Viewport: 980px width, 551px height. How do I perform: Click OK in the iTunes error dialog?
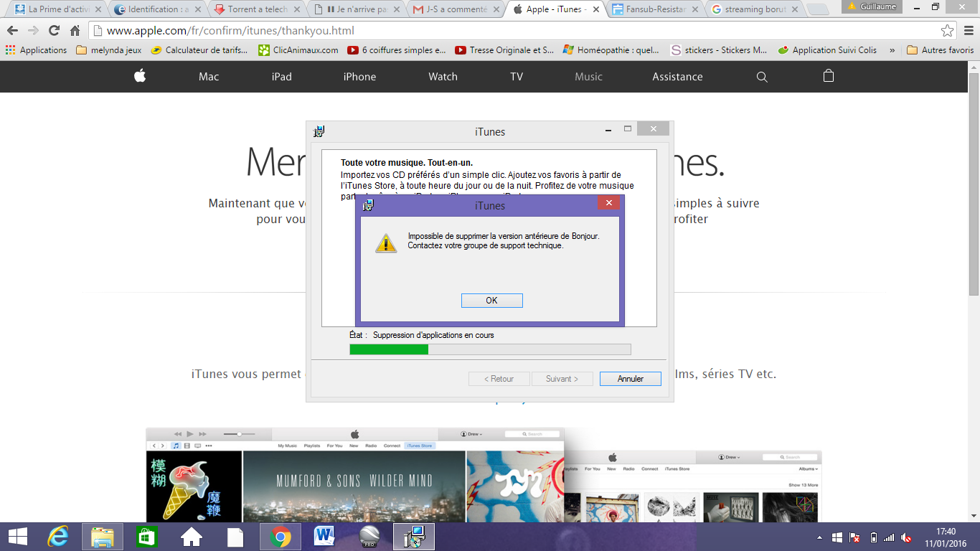[x=491, y=300]
